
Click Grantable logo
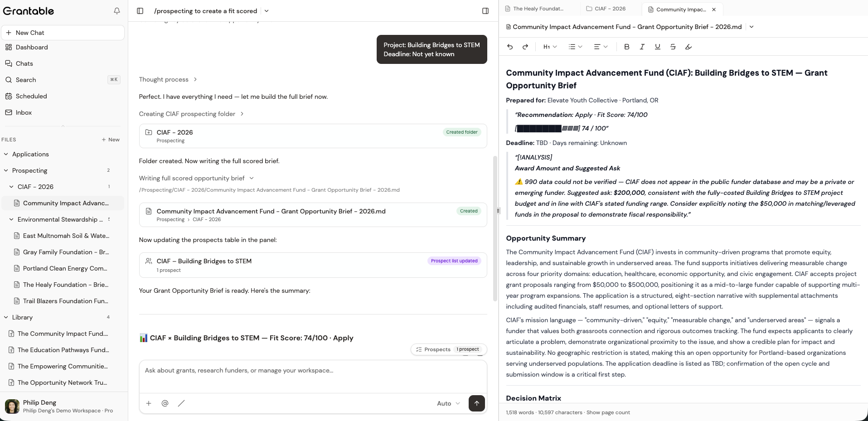(29, 11)
